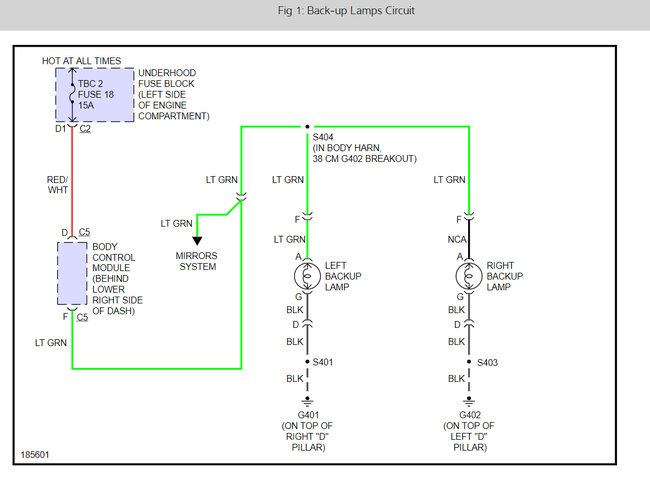Open the C5 link beside terminal F
This screenshot has width=650, height=479.
[x=82, y=317]
